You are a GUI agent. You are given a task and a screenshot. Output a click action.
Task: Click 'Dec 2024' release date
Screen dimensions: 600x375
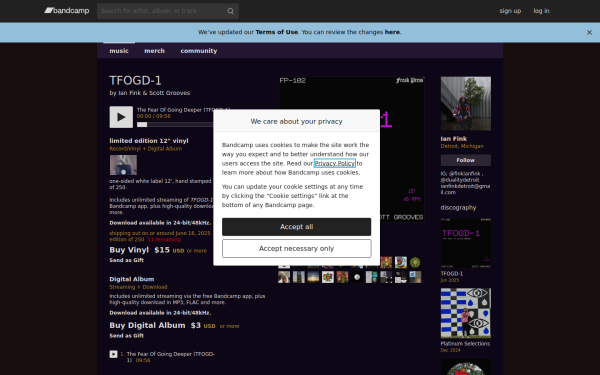450,351
